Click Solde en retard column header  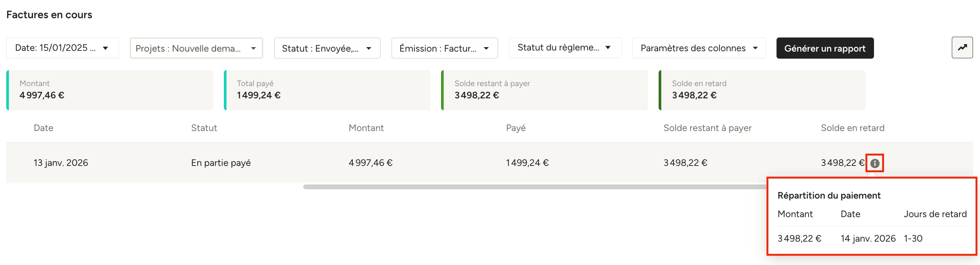852,128
